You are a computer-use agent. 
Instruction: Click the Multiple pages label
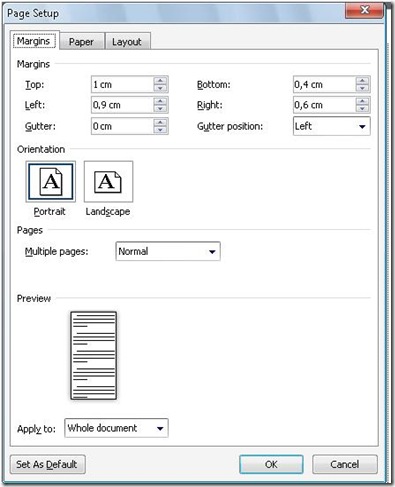click(57, 252)
